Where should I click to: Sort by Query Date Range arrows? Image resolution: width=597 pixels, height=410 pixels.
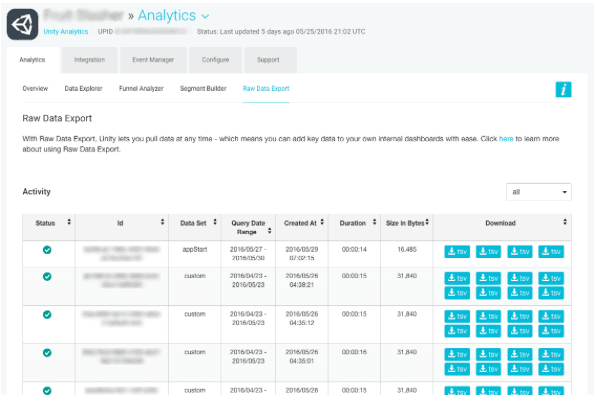point(270,231)
